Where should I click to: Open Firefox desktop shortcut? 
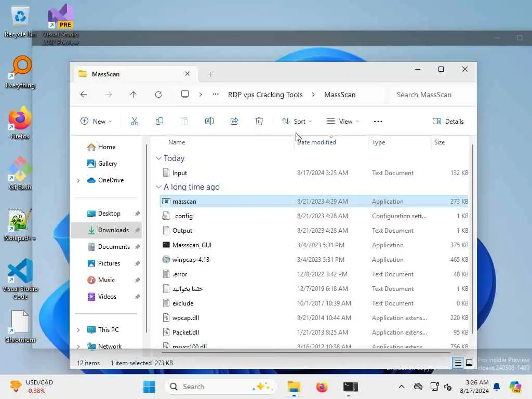pos(20,123)
